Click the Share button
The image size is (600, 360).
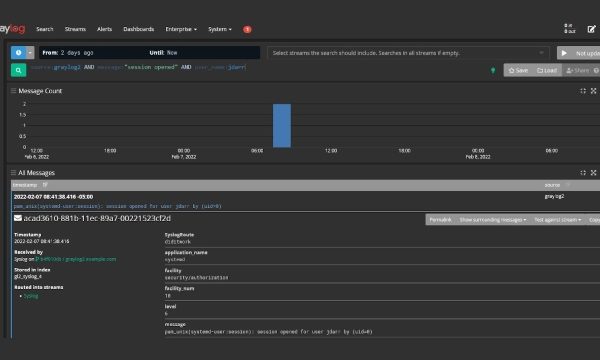(x=577, y=70)
